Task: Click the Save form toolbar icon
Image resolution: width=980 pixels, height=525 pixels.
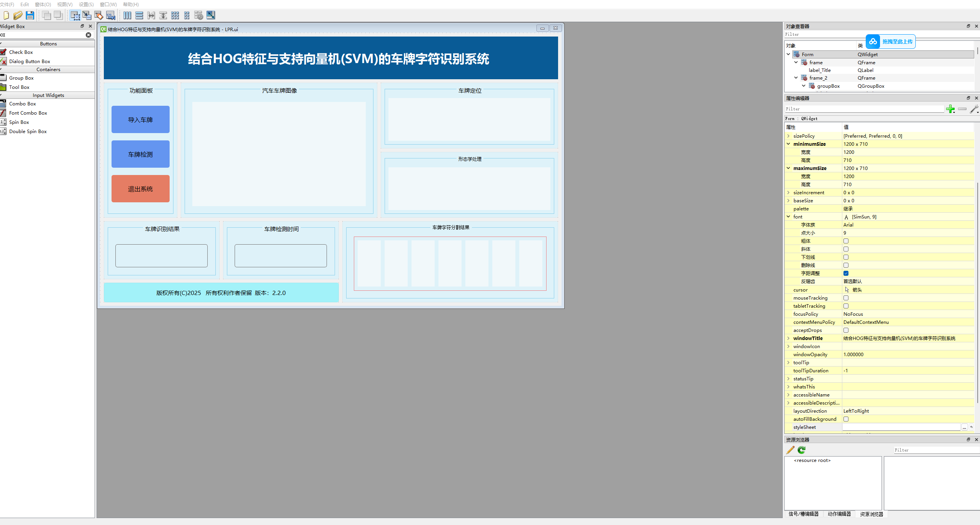Action: [30, 15]
